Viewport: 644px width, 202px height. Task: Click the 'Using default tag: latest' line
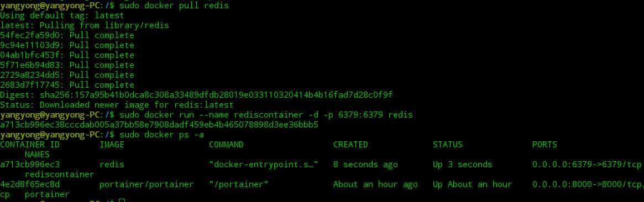[62, 15]
